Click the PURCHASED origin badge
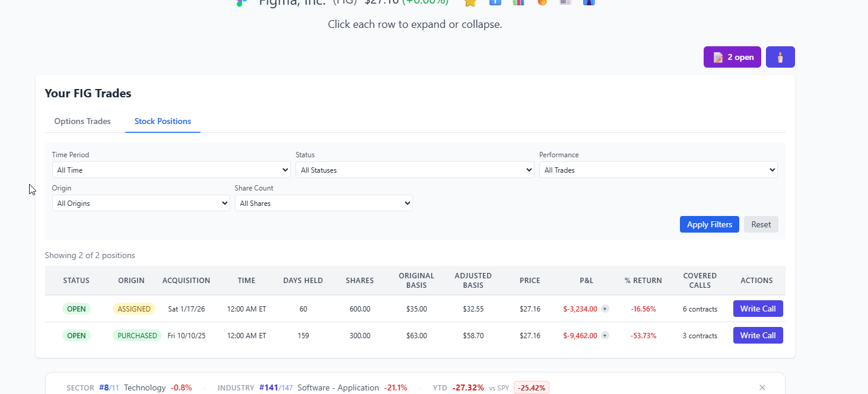This screenshot has height=394, width=868. click(x=137, y=335)
